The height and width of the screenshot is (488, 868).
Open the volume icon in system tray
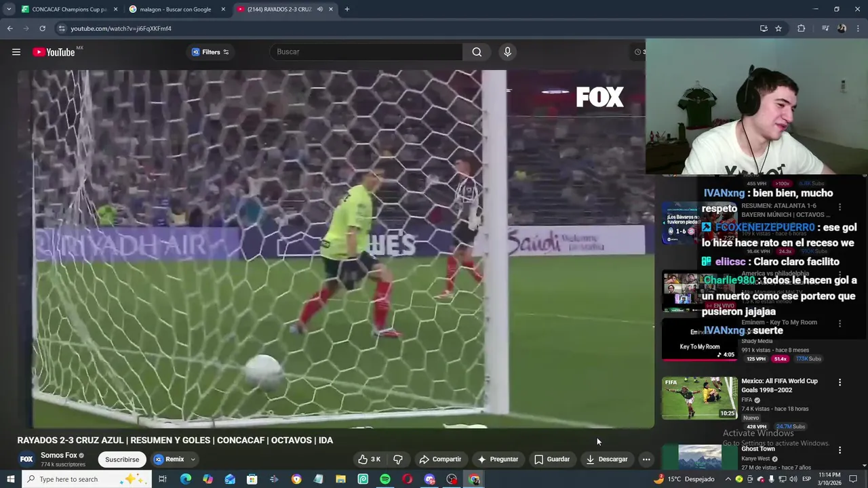pos(793,479)
